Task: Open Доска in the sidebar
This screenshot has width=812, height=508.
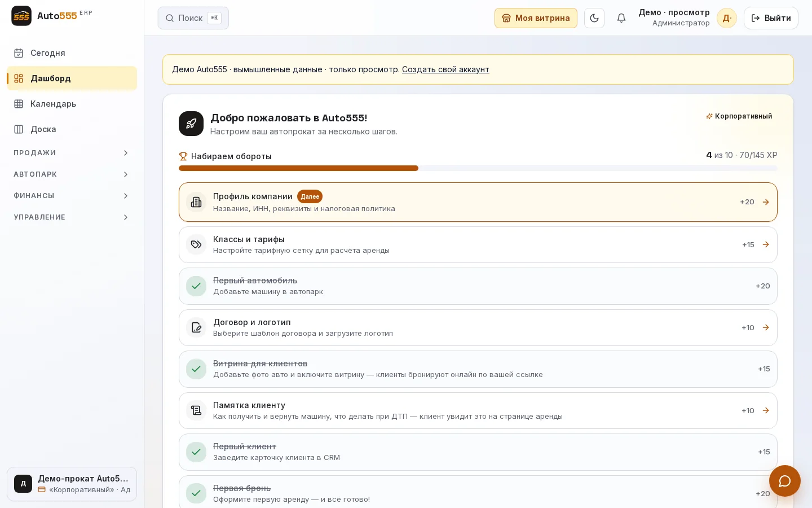Action: click(x=72, y=129)
